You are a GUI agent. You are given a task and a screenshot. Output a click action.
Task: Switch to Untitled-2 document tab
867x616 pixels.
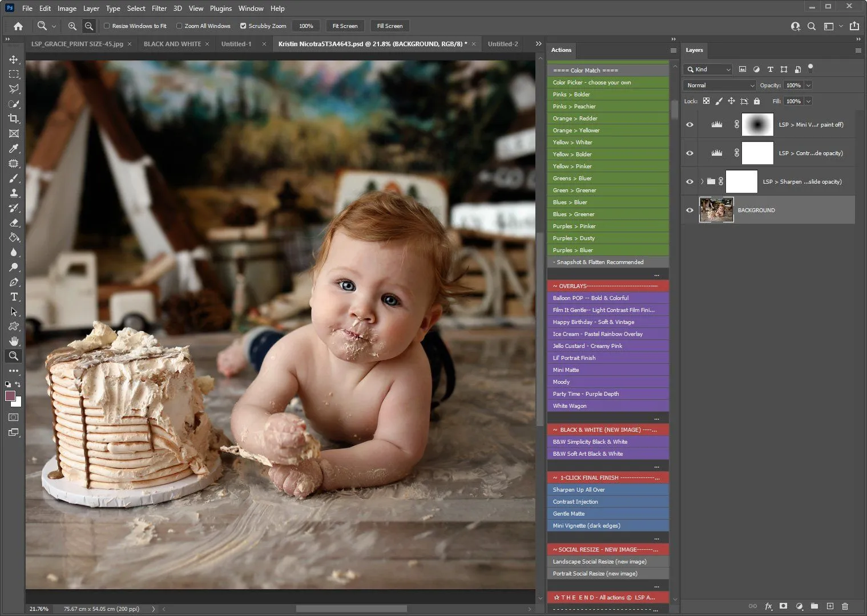(503, 44)
